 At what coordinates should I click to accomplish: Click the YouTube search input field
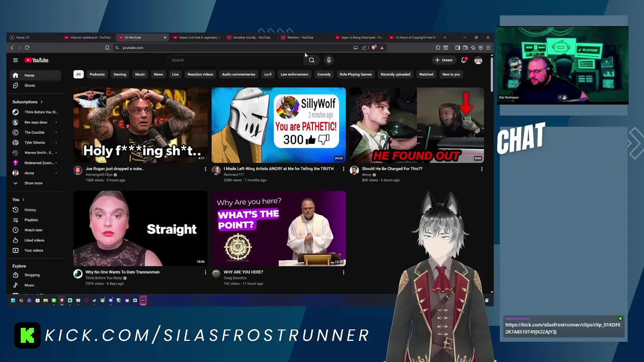236,60
